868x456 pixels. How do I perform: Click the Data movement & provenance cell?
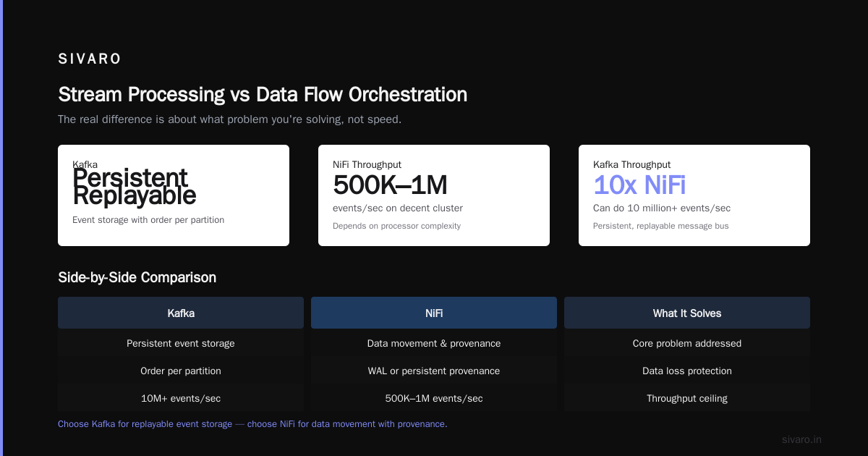tap(434, 343)
